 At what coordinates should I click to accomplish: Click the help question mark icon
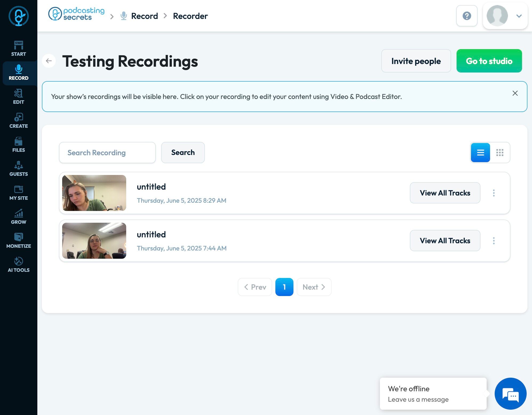tap(467, 16)
